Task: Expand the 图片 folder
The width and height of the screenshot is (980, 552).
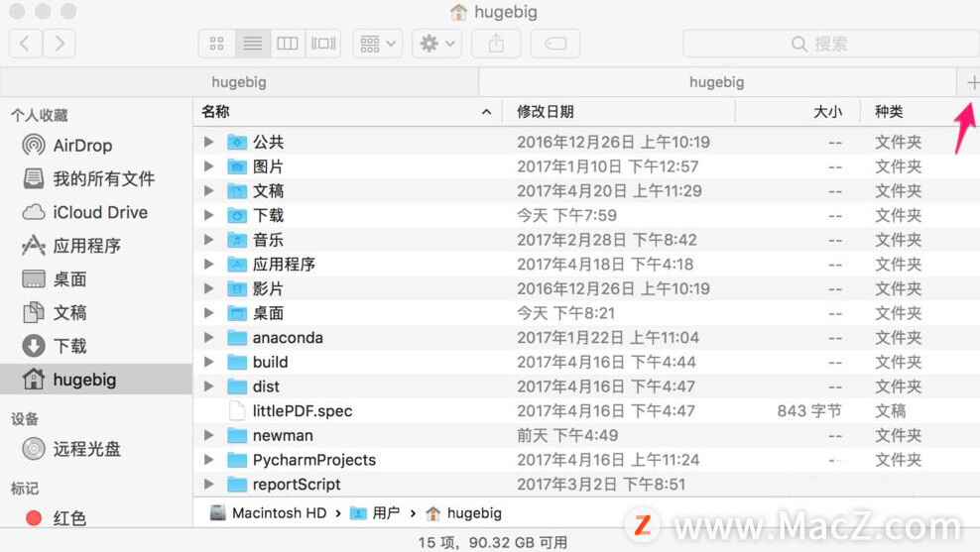Action: [x=208, y=166]
